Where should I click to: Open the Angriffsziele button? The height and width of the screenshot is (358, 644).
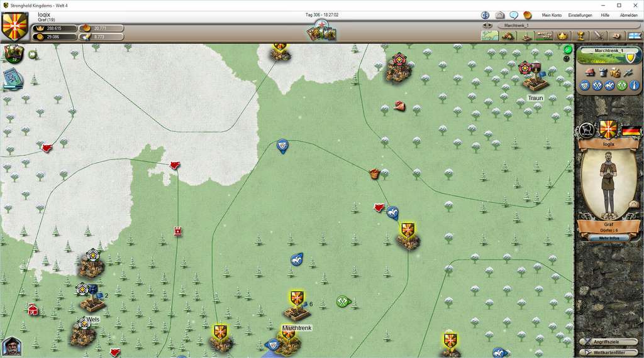[x=608, y=342]
